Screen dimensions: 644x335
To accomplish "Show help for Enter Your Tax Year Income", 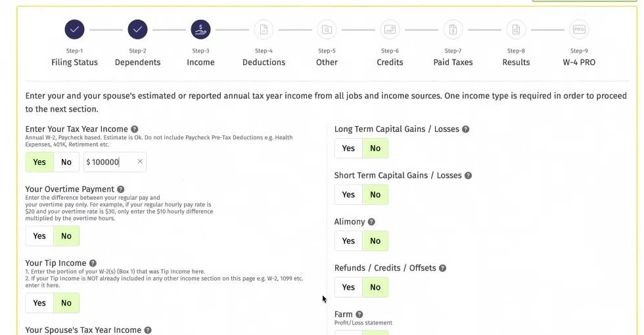I will coord(134,129).
